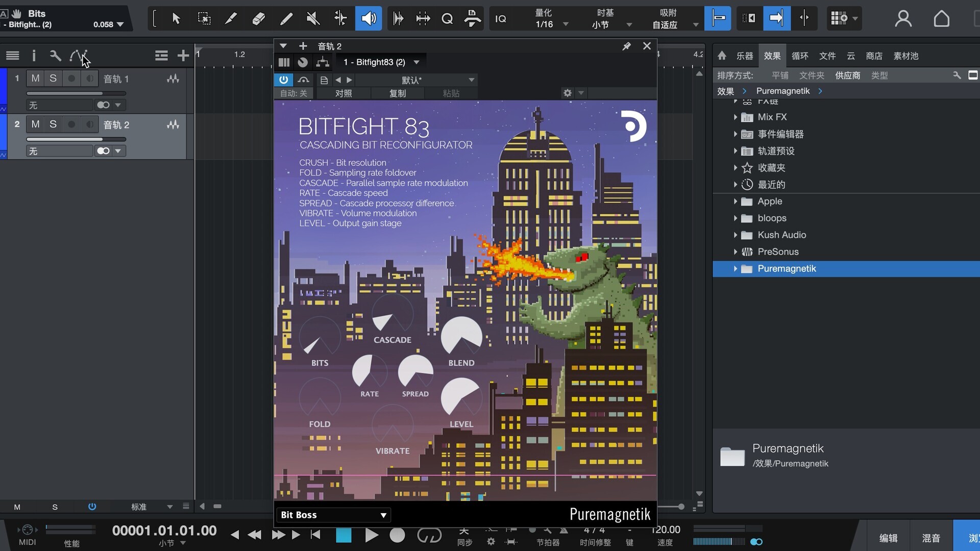Click 对照 compare button
Image resolution: width=980 pixels, height=551 pixels.
[344, 93]
